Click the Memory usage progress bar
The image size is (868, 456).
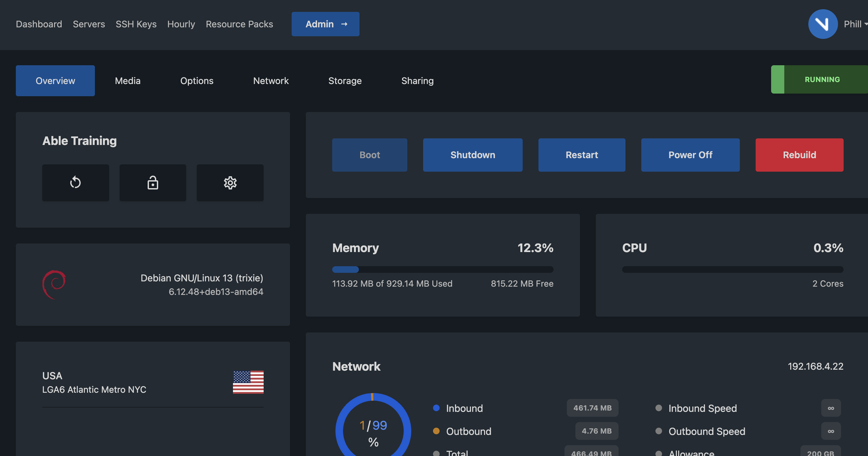pos(443,270)
